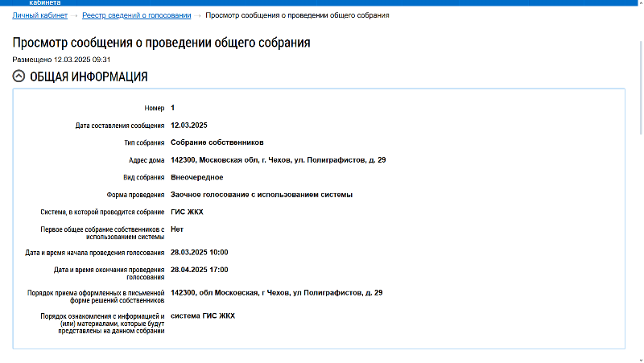Click the ОБЩАЯ ИНФОРМАЦИЯ section title
Image resolution: width=644 pixels, height=363 pixels.
[x=89, y=76]
